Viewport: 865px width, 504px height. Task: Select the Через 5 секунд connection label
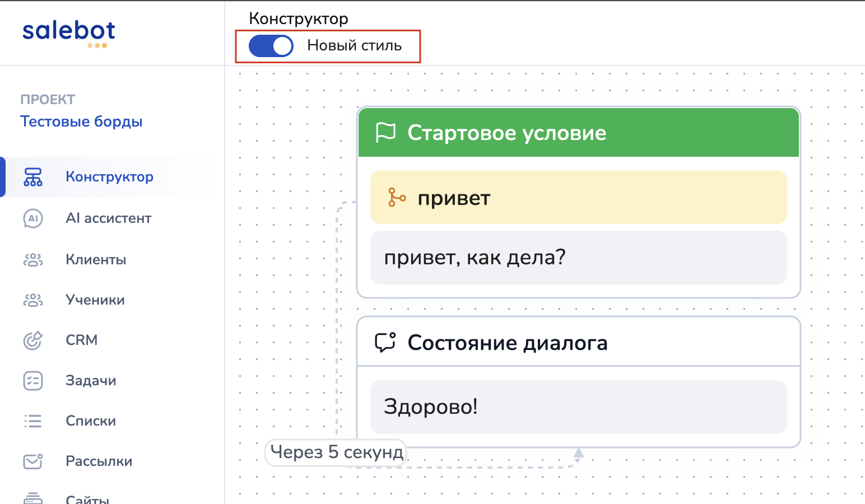coord(336,452)
